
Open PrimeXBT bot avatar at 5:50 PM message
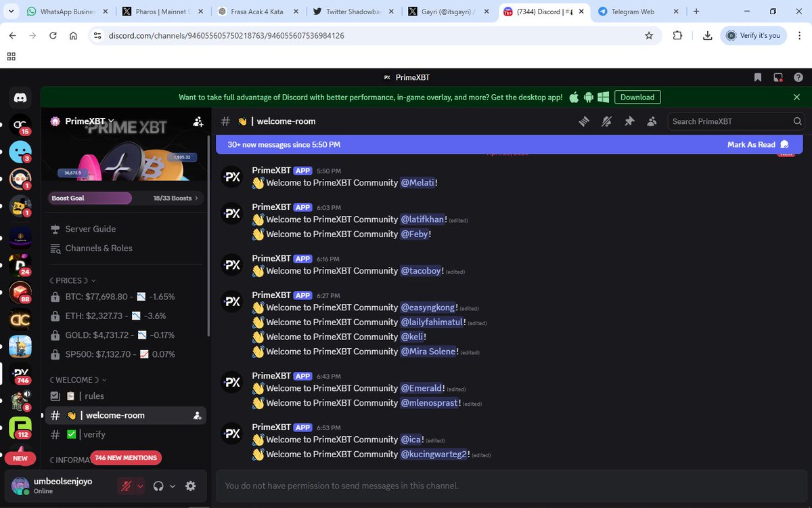[x=232, y=176]
